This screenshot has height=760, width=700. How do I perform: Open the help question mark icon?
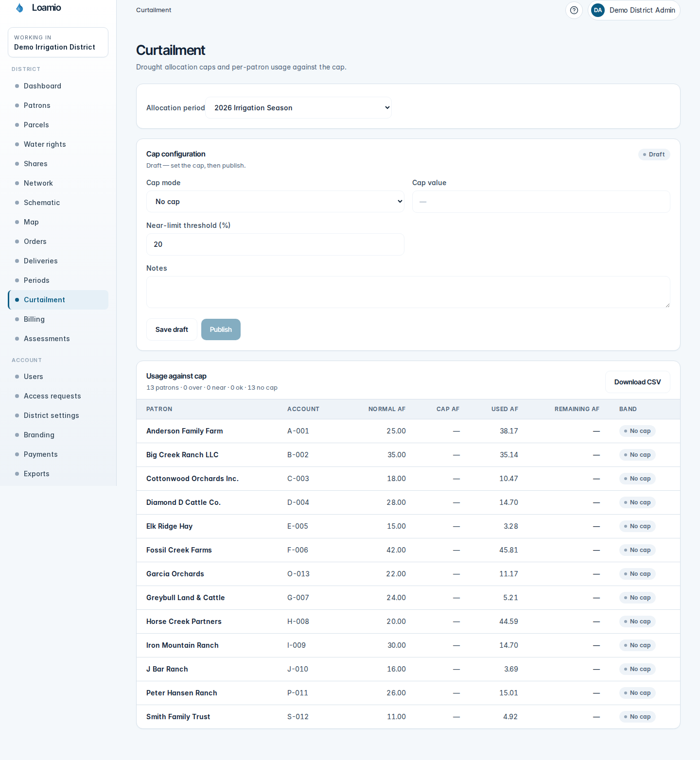click(574, 10)
